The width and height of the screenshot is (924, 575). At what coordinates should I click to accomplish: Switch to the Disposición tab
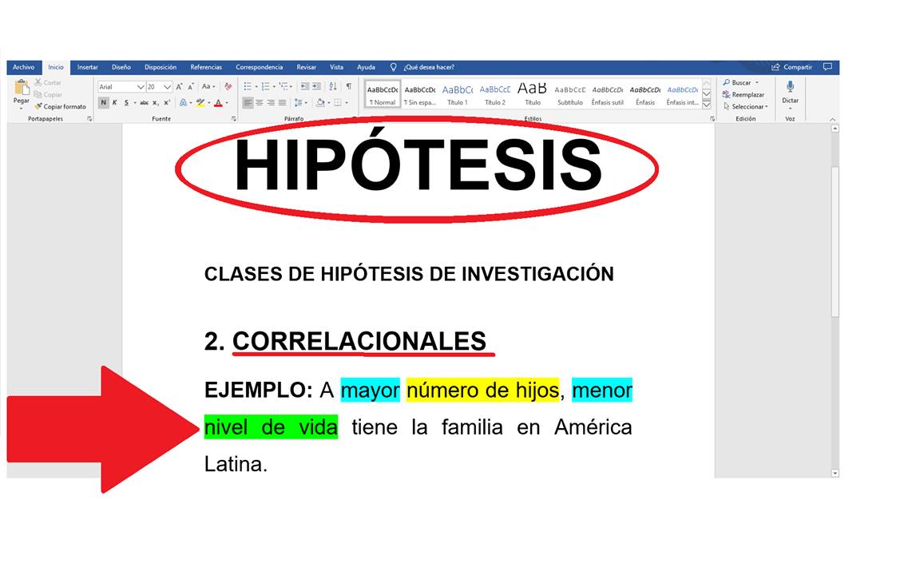[x=161, y=67]
